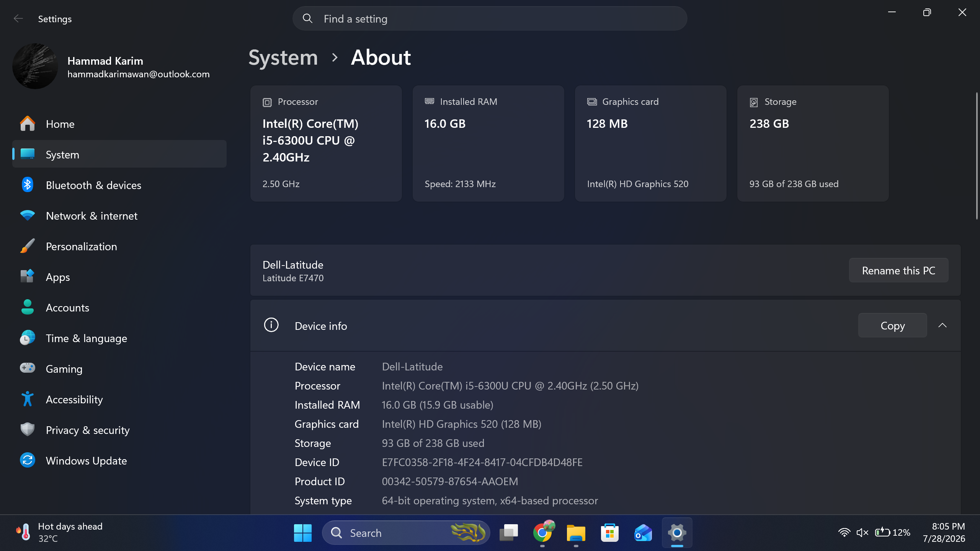Open Network & internet settings

[119, 215]
